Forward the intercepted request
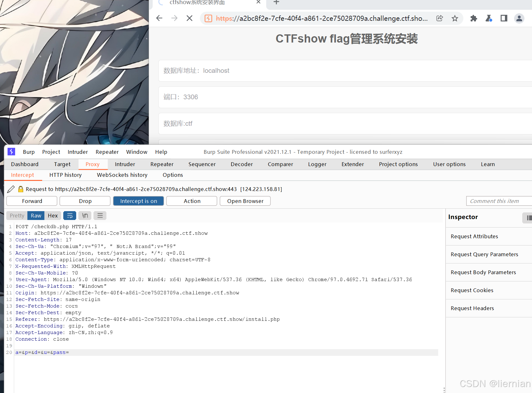Image resolution: width=532 pixels, height=393 pixels. 31,201
